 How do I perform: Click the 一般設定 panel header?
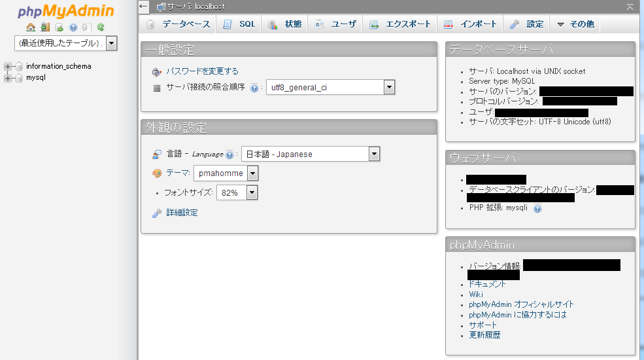pos(289,50)
